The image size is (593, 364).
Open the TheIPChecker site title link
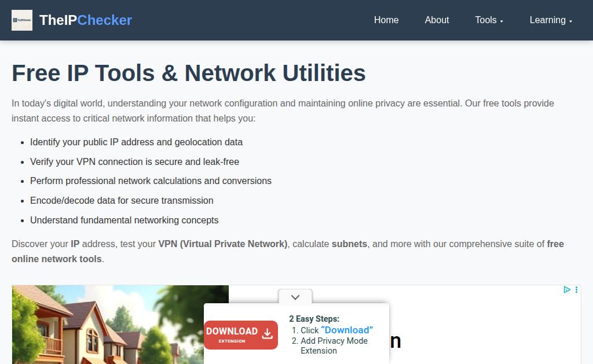tap(86, 20)
